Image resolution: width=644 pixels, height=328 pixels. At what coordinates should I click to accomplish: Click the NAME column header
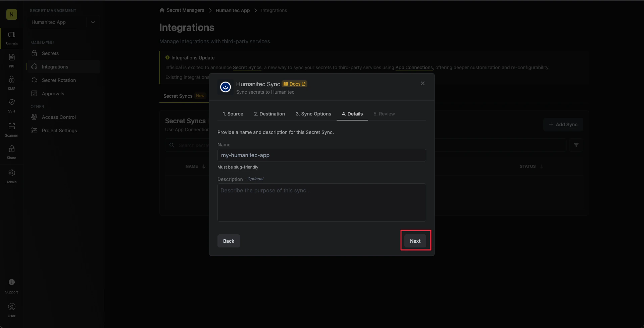click(x=192, y=167)
